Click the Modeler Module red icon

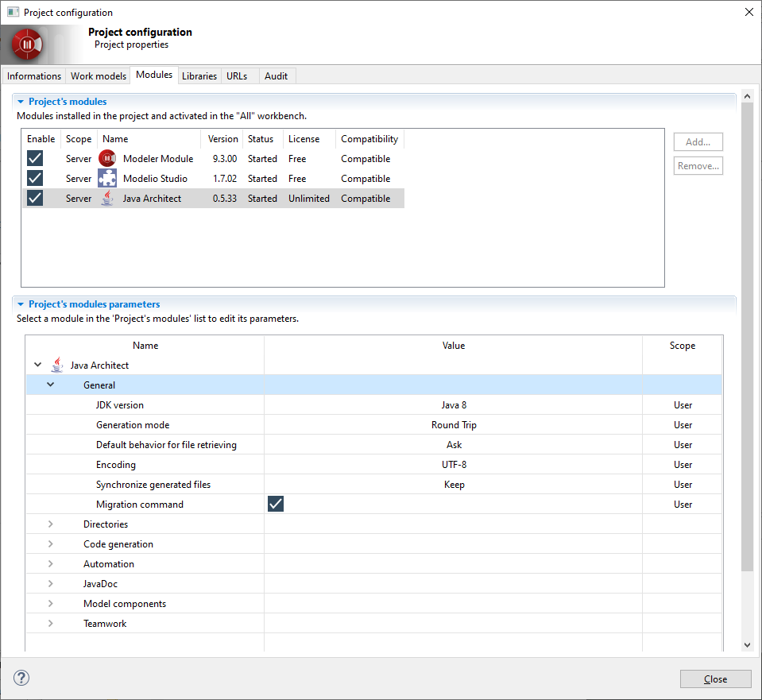tap(107, 158)
